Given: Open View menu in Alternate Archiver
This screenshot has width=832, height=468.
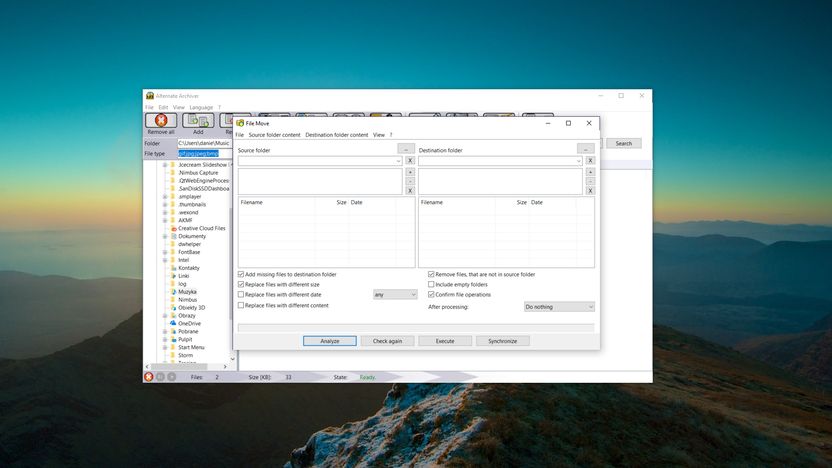Looking at the screenshot, I should (178, 107).
